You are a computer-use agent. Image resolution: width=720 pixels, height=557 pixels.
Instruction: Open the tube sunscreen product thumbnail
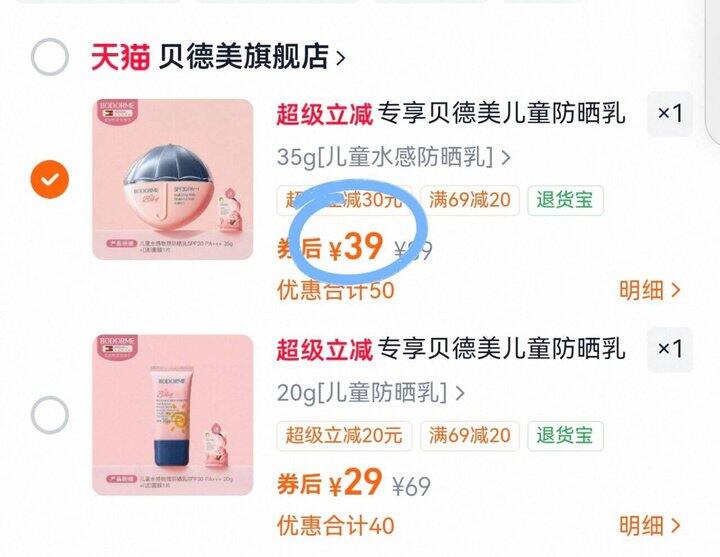click(x=173, y=415)
